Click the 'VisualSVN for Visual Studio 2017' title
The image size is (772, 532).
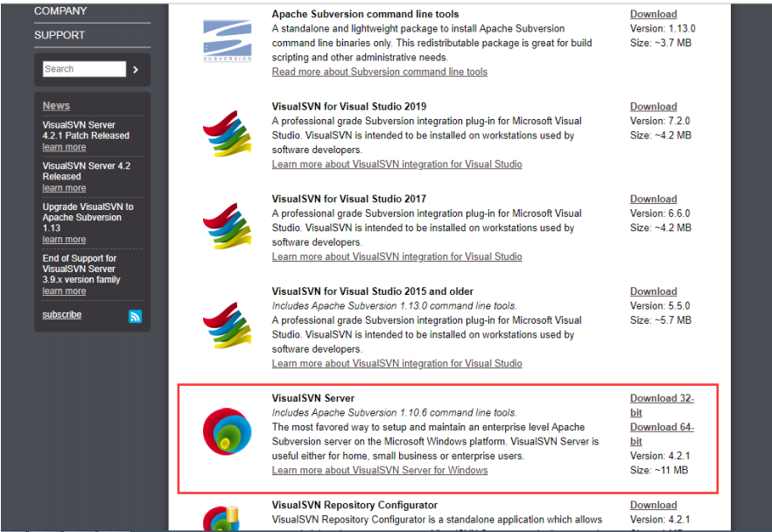coord(349,199)
